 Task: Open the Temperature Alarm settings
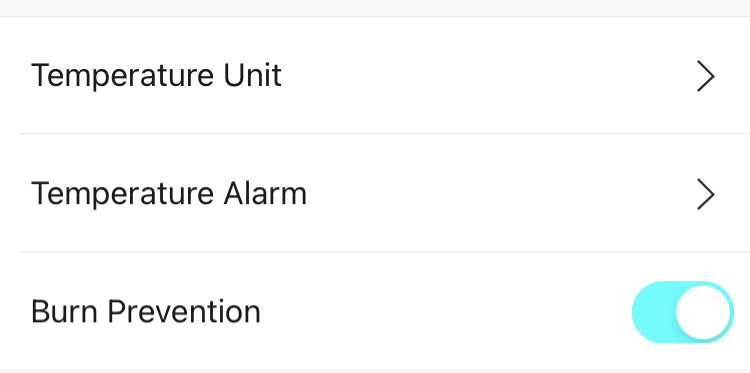(375, 193)
